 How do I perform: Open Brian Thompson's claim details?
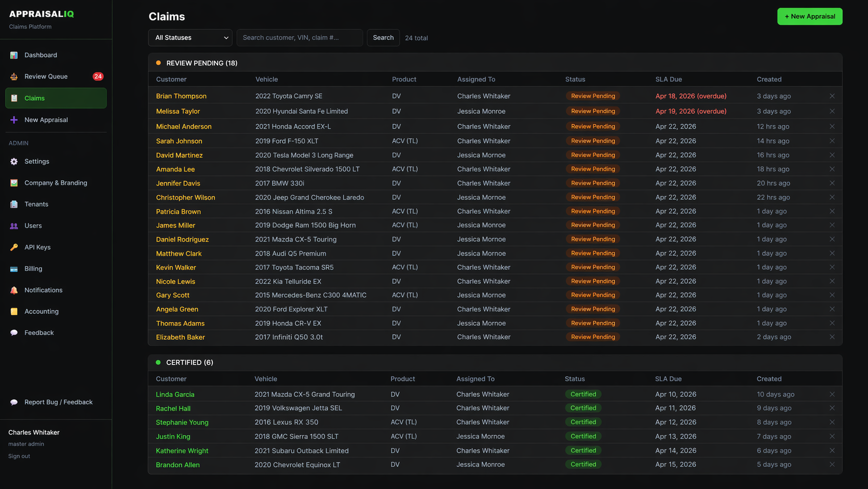181,96
